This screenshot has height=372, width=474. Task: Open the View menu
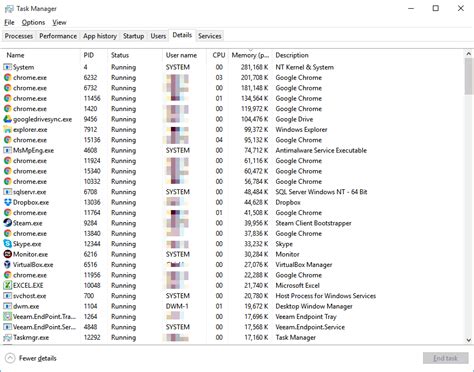[x=59, y=22]
